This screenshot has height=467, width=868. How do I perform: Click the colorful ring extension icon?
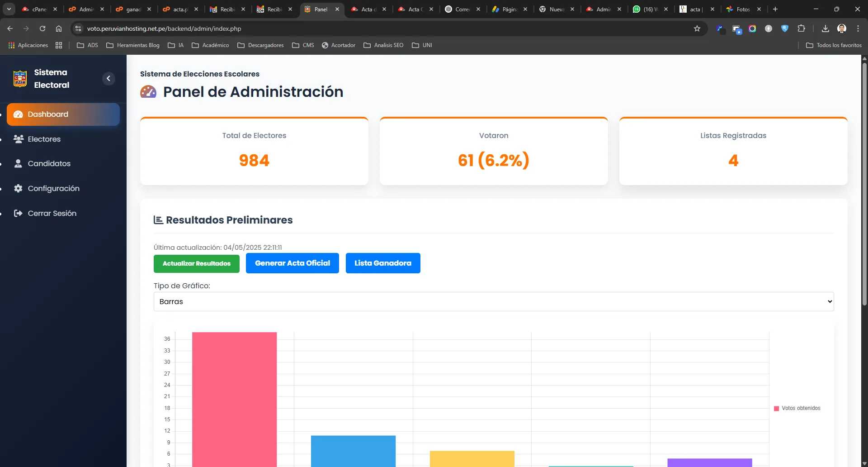[752, 29]
